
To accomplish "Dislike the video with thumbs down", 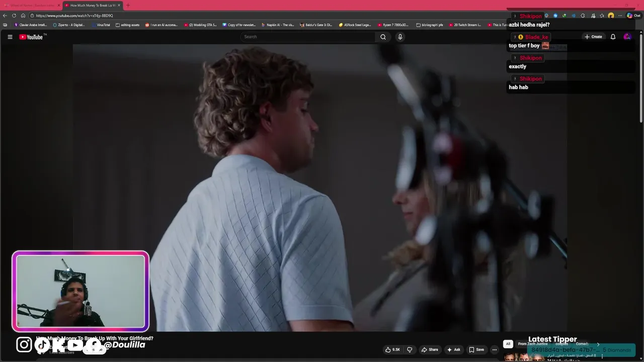I will coord(410,349).
